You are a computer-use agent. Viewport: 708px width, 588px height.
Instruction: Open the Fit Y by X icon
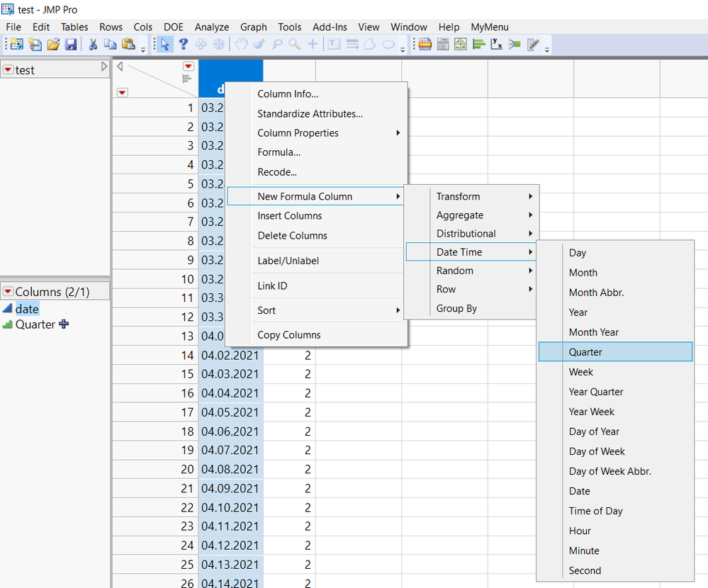pyautogui.click(x=497, y=45)
